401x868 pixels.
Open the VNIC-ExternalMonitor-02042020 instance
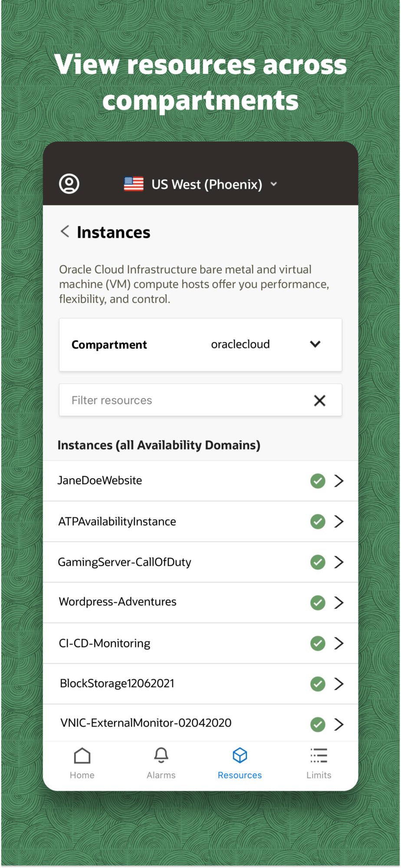(200, 723)
